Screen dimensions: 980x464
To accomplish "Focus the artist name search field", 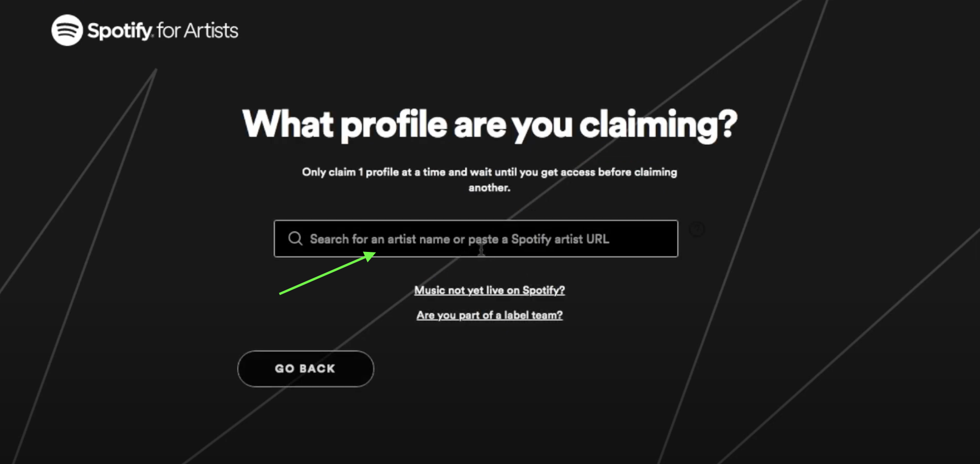I will click(476, 238).
